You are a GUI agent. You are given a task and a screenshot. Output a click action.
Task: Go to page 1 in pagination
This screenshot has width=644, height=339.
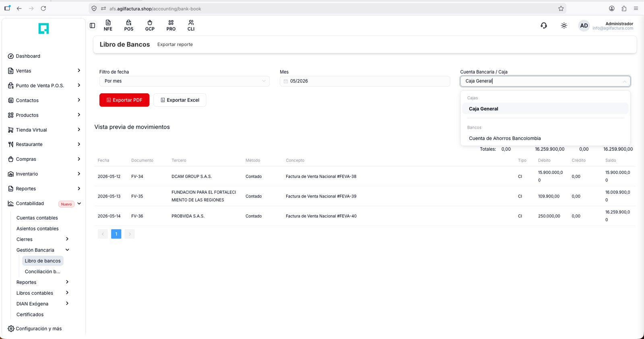click(116, 234)
